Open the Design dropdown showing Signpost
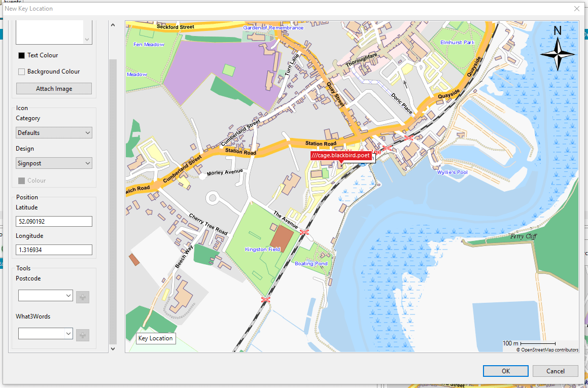The height and width of the screenshot is (388, 588). tap(54, 163)
